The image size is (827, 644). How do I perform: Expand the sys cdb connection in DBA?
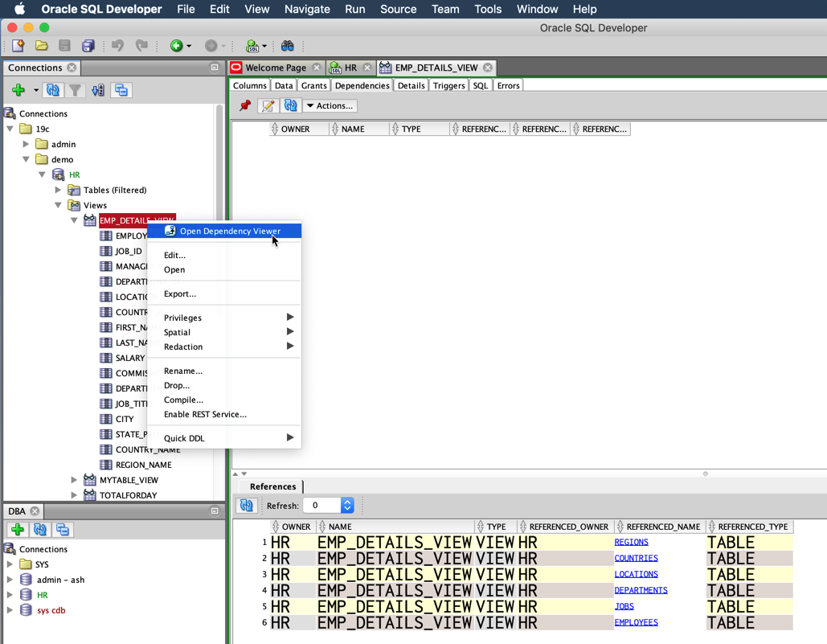click(10, 610)
